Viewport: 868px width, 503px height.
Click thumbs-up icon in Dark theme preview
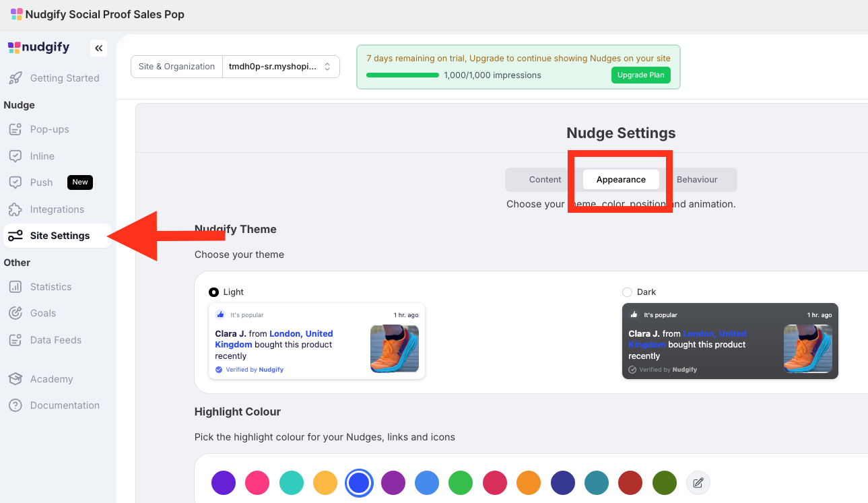point(634,314)
